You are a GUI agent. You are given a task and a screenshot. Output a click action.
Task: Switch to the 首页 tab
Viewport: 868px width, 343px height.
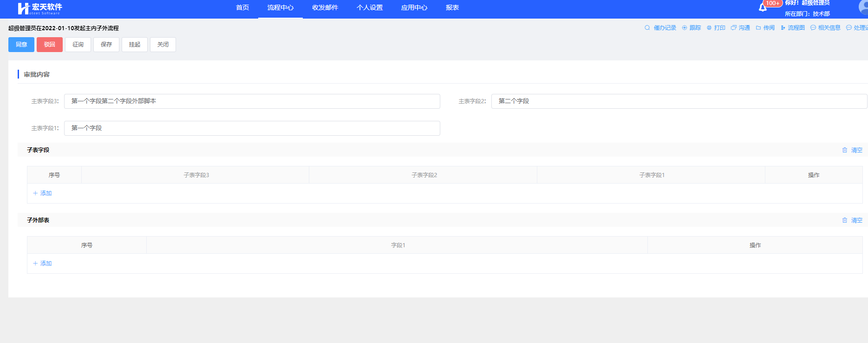[242, 8]
